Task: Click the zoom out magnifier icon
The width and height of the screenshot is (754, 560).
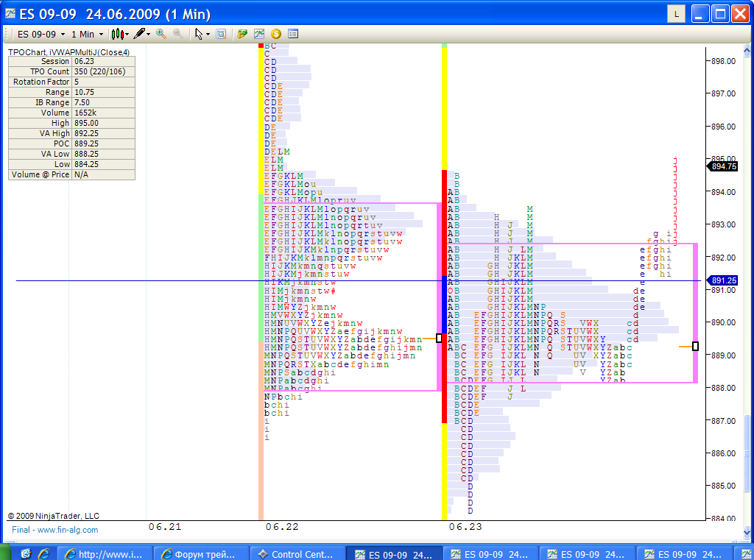Action: 177,34
